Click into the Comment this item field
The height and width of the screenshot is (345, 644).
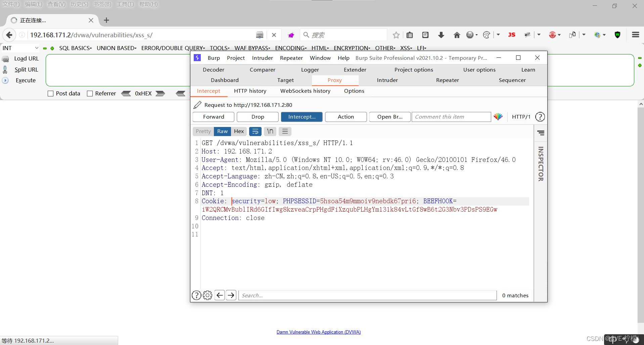tap(451, 117)
